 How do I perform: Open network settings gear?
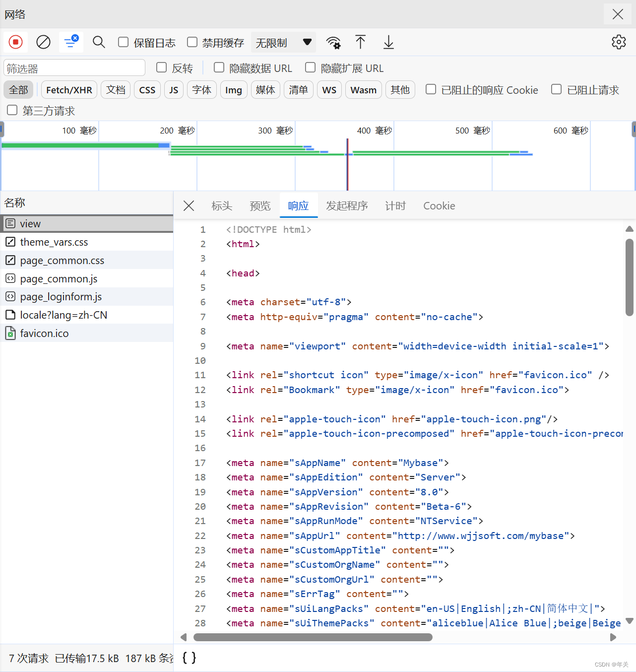click(x=619, y=42)
